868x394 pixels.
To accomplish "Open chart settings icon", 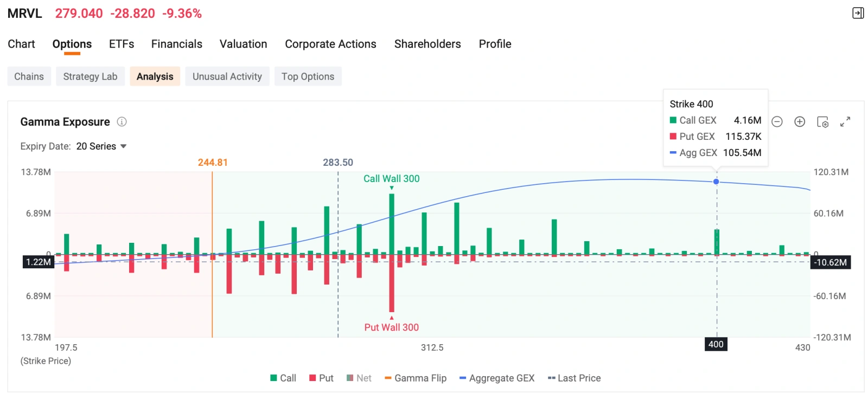I will tap(822, 122).
